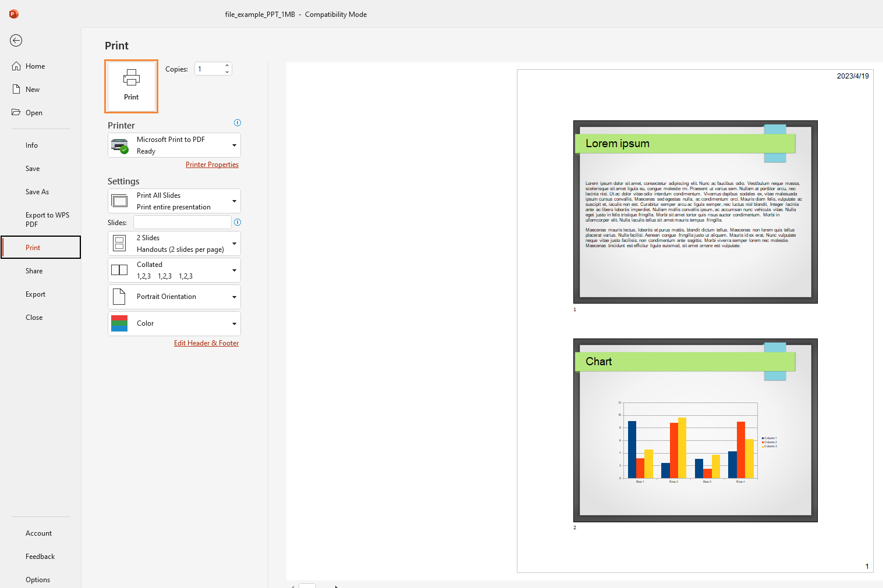883x588 pixels.
Task: Increase Copies using the up stepper arrow
Action: point(226,65)
